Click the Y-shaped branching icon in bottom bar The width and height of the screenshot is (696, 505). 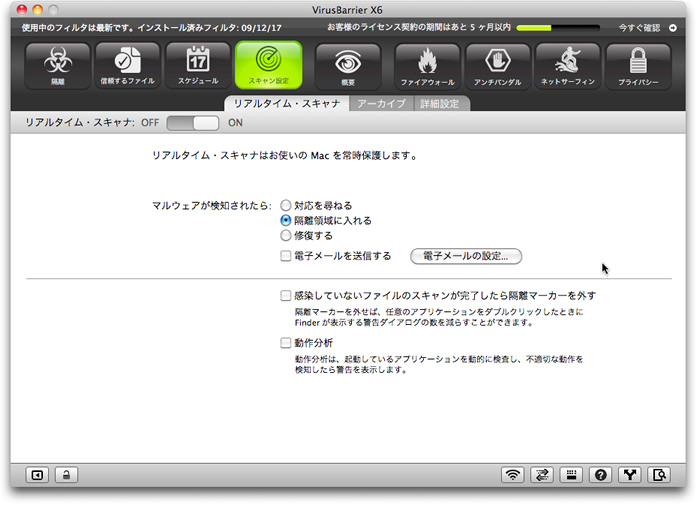(630, 475)
